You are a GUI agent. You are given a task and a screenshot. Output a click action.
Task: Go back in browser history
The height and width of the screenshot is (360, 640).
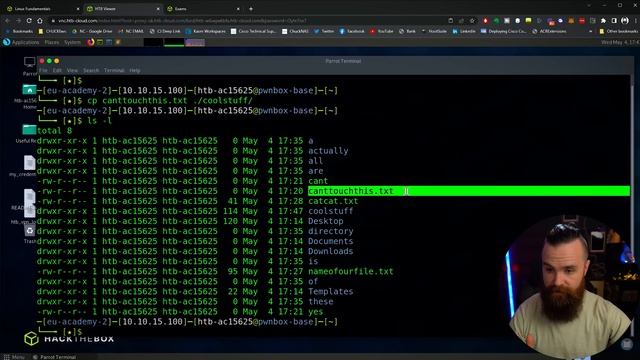point(7,20)
